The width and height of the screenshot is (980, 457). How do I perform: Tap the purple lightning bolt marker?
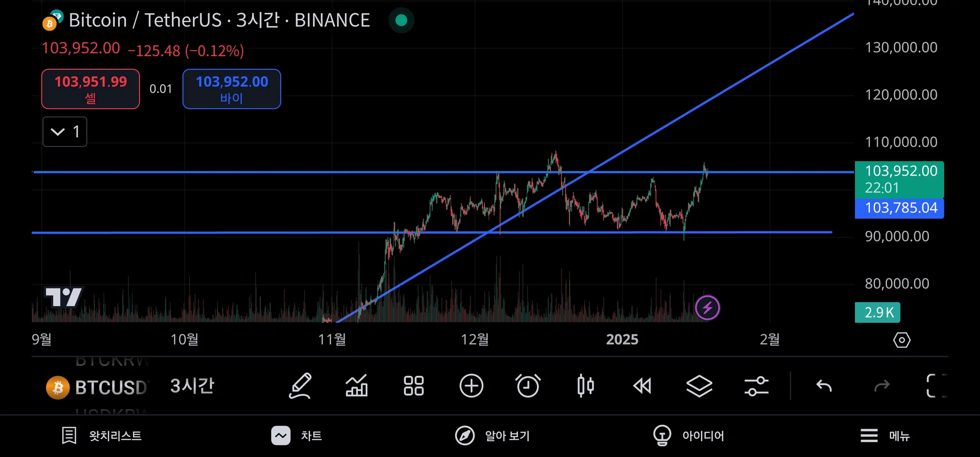(x=707, y=308)
